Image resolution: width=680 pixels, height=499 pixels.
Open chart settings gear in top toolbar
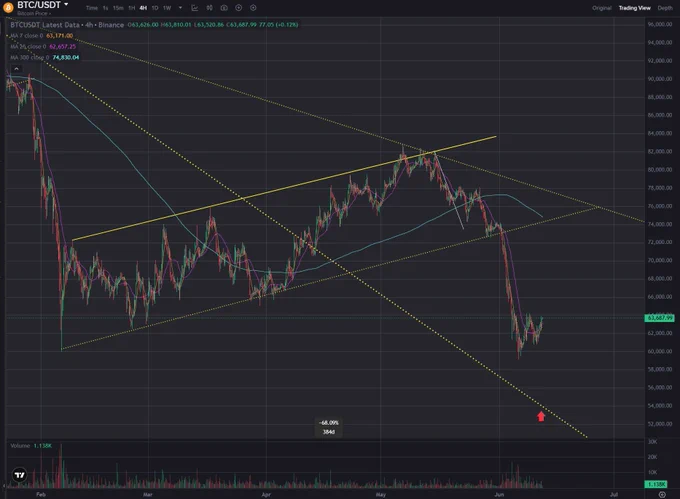pyautogui.click(x=253, y=8)
